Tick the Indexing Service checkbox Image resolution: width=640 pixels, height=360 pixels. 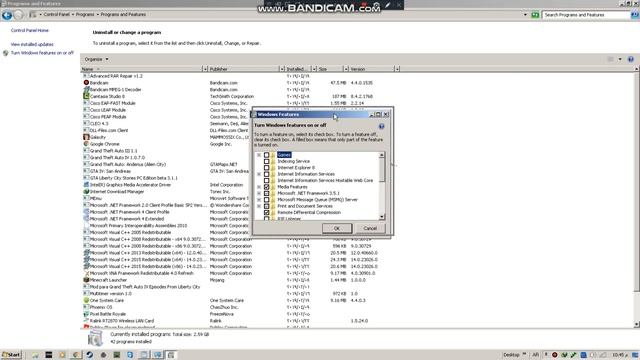pos(267,161)
